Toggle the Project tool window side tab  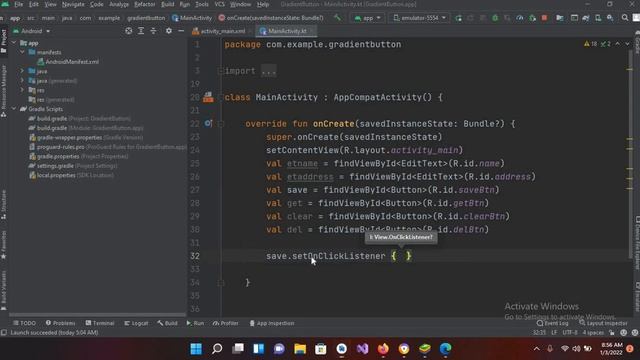[4, 41]
